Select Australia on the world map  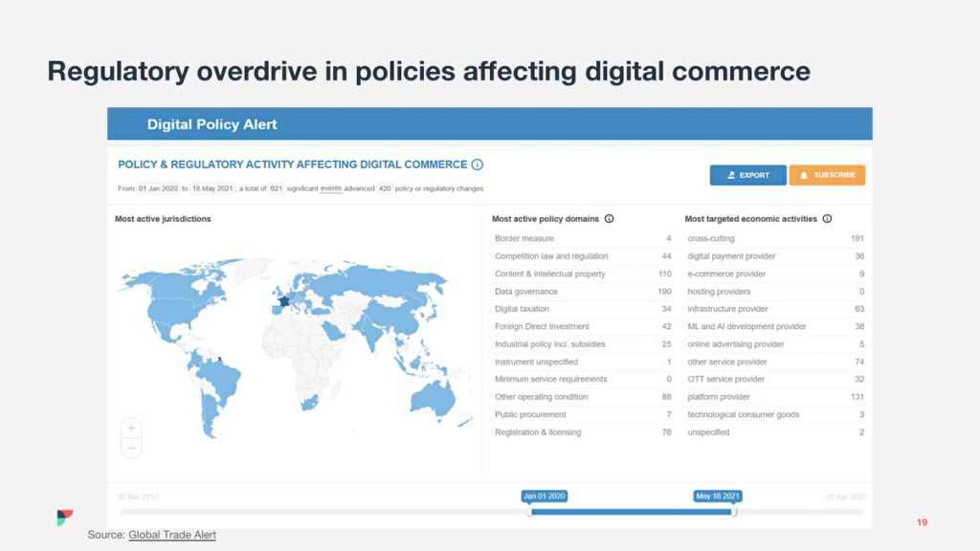pos(434,399)
